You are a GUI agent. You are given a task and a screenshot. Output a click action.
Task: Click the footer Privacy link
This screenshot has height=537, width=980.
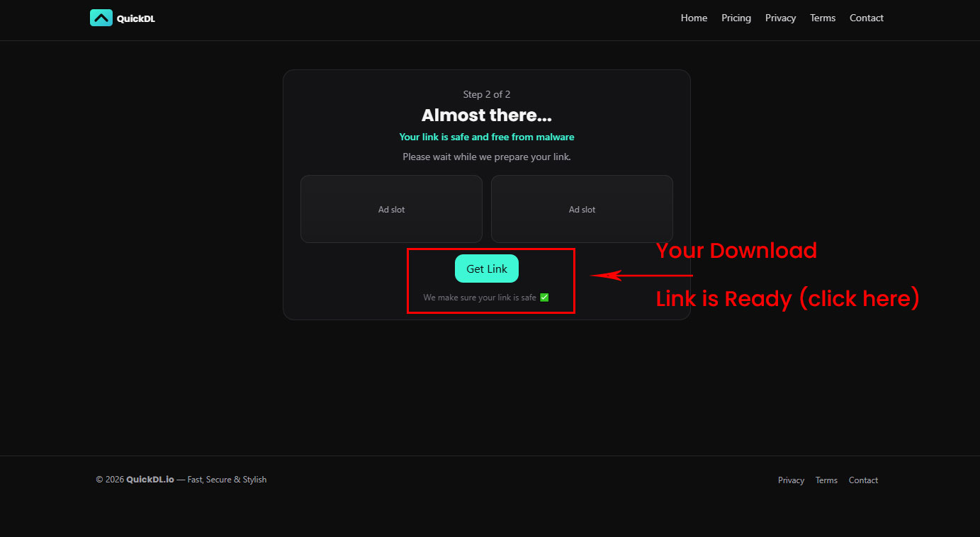pos(791,480)
